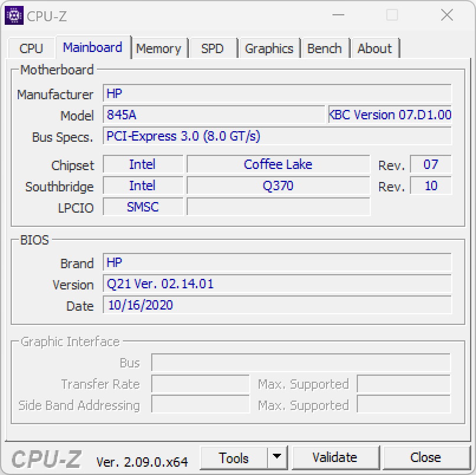The image size is (476, 475).
Task: Click the KBC Version 07.D1.00 field
Action: tap(390, 115)
